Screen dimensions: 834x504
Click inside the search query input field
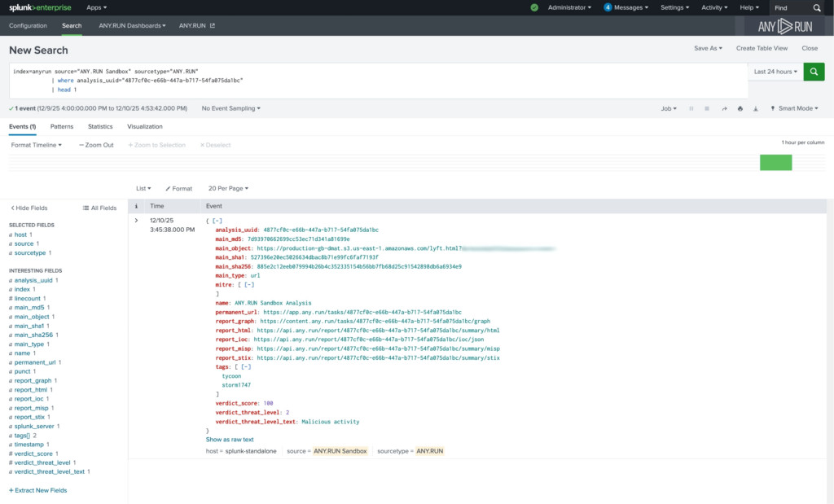pos(326,79)
